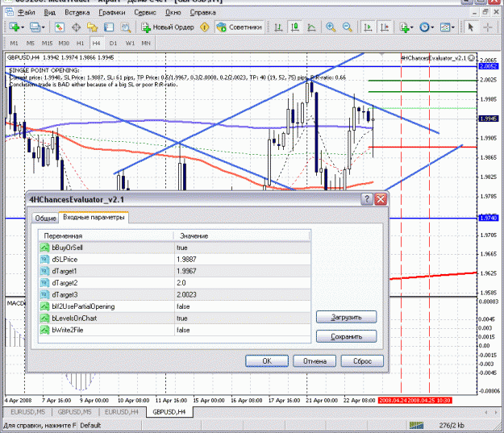The image size is (504, 433).
Task: Click the Отмена button
Action: (x=314, y=361)
